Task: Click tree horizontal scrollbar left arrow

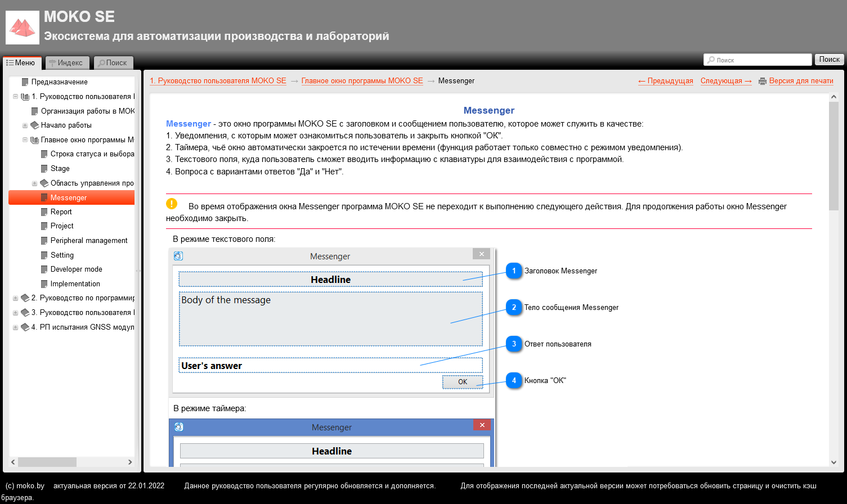Action: (13, 462)
